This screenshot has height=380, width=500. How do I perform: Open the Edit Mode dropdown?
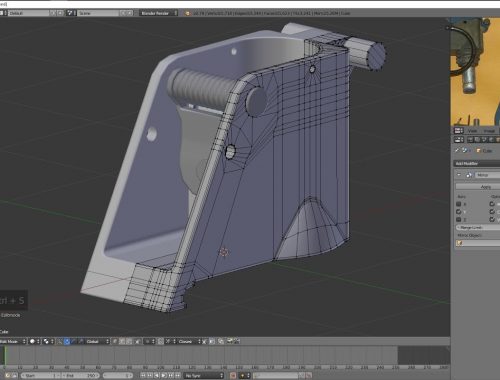pos(13,341)
